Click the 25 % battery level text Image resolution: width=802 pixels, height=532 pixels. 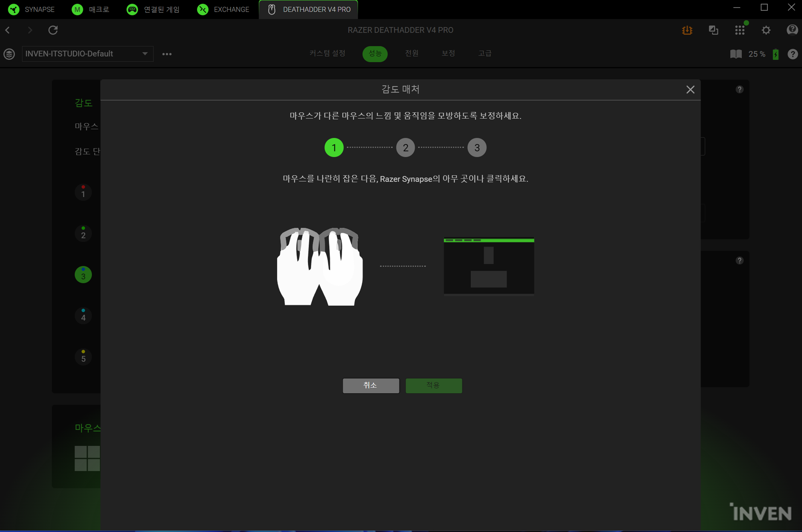point(757,54)
